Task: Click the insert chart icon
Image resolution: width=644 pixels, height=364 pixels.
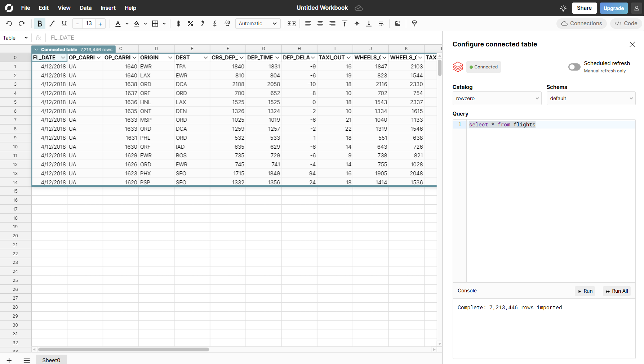Action: pos(398,24)
